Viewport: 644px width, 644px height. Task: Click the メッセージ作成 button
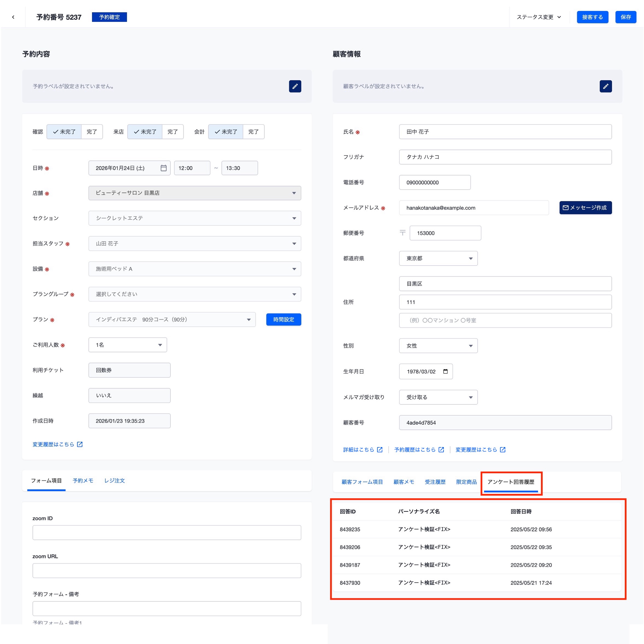(x=585, y=208)
